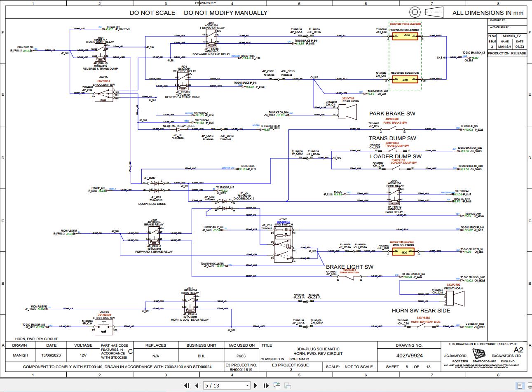Click the FROM FUSE FB7 label
This screenshot has width=532, height=392.
(x=69, y=231)
